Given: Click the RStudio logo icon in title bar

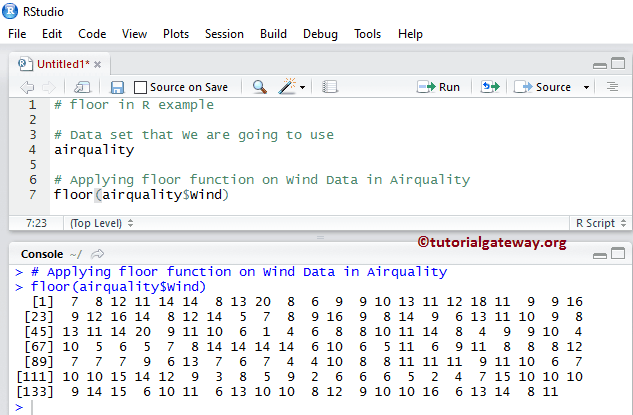Looking at the screenshot, I should point(10,11).
